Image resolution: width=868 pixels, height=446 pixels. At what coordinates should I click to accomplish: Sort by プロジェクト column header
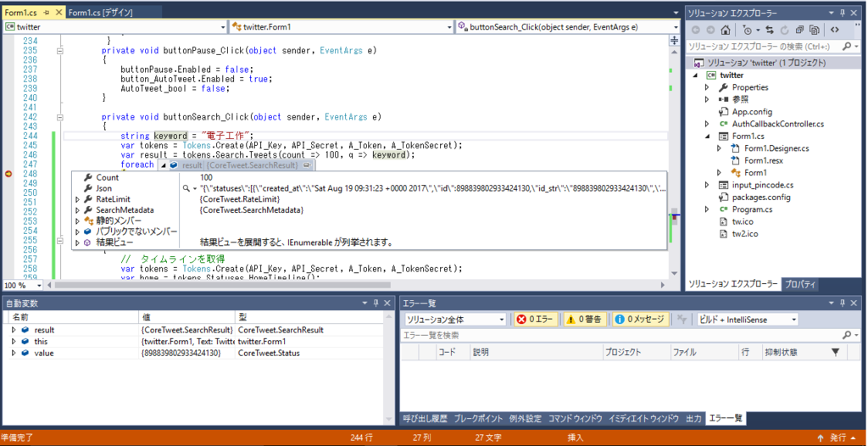click(636, 352)
